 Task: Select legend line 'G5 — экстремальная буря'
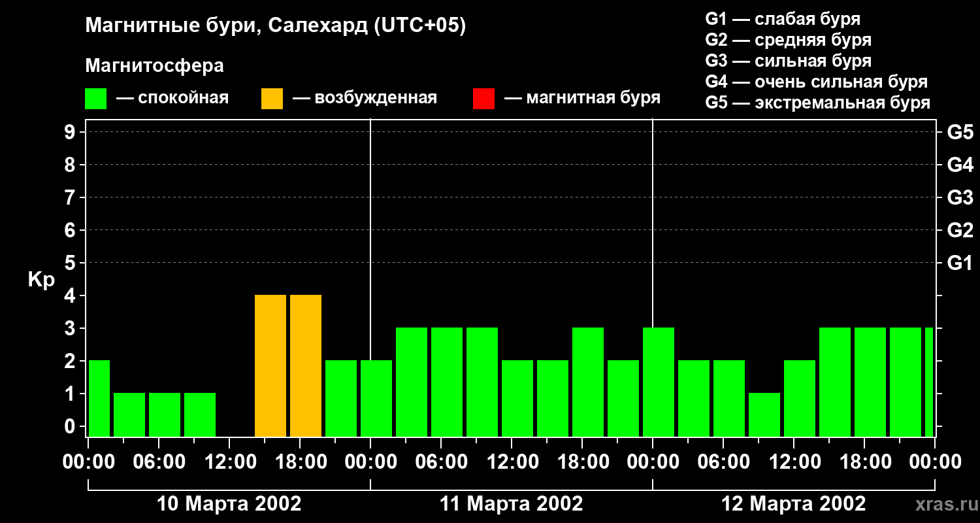(x=817, y=103)
